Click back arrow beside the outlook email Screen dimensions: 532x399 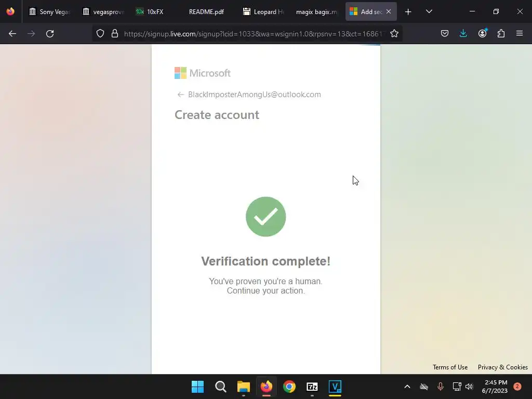(x=180, y=95)
